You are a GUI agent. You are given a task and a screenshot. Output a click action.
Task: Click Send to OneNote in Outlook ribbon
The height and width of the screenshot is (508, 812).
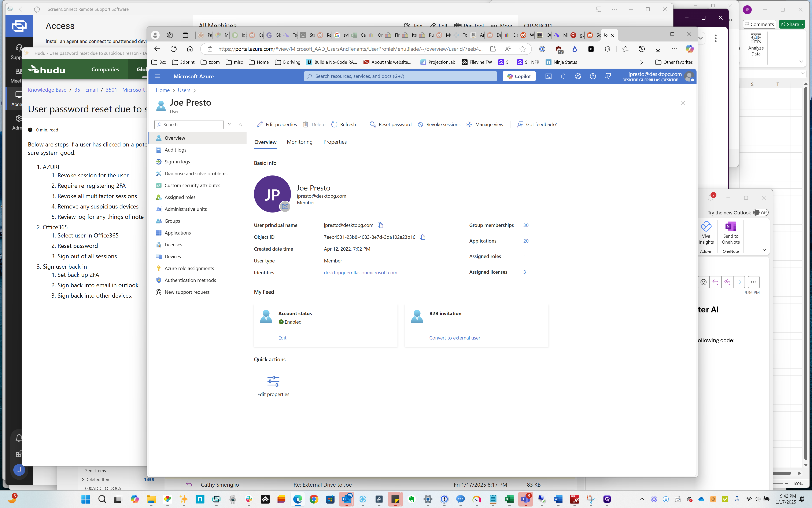pyautogui.click(x=730, y=233)
